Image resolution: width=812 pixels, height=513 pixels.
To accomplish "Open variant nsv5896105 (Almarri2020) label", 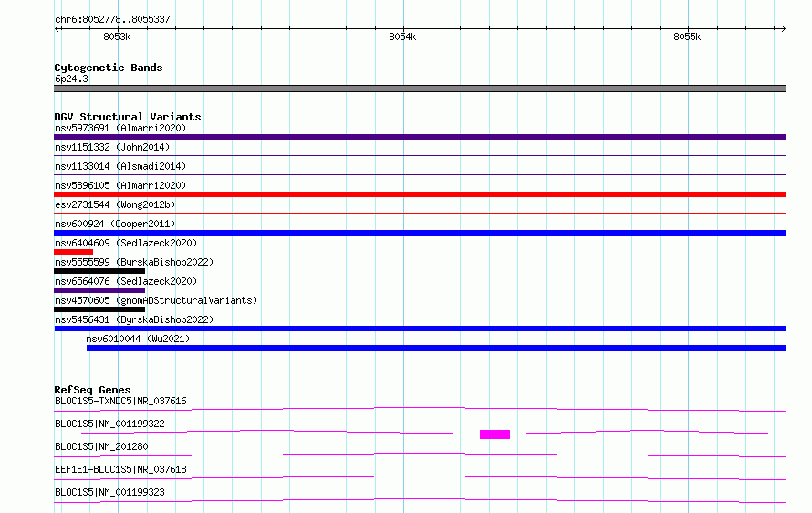I will (120, 185).
